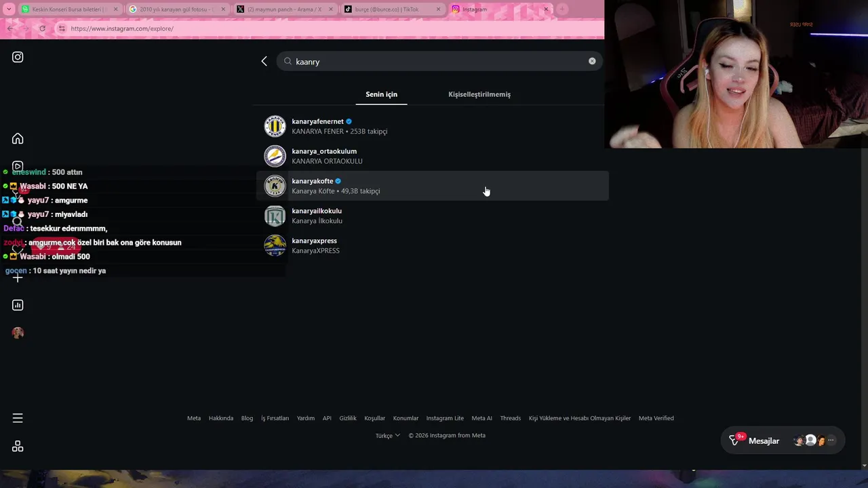Viewport: 868px width, 488px height.
Task: Open the Meta AI footer link
Action: click(482, 418)
